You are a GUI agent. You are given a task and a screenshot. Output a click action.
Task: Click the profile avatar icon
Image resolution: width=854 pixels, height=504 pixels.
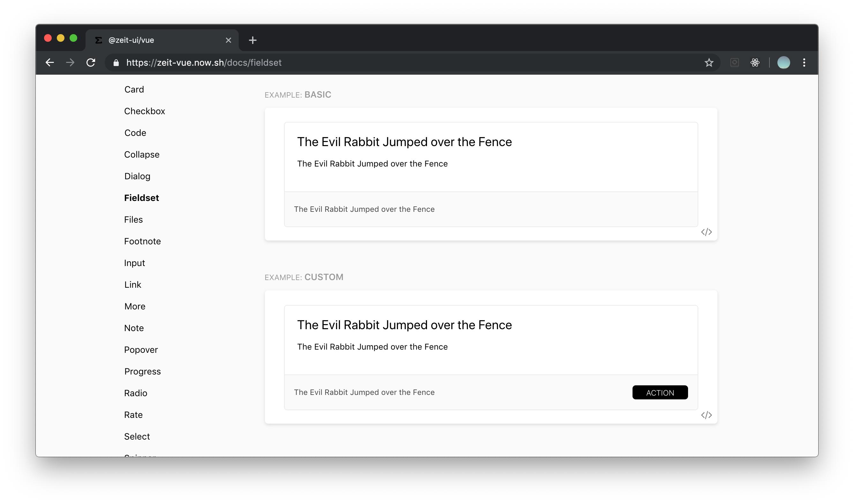783,63
